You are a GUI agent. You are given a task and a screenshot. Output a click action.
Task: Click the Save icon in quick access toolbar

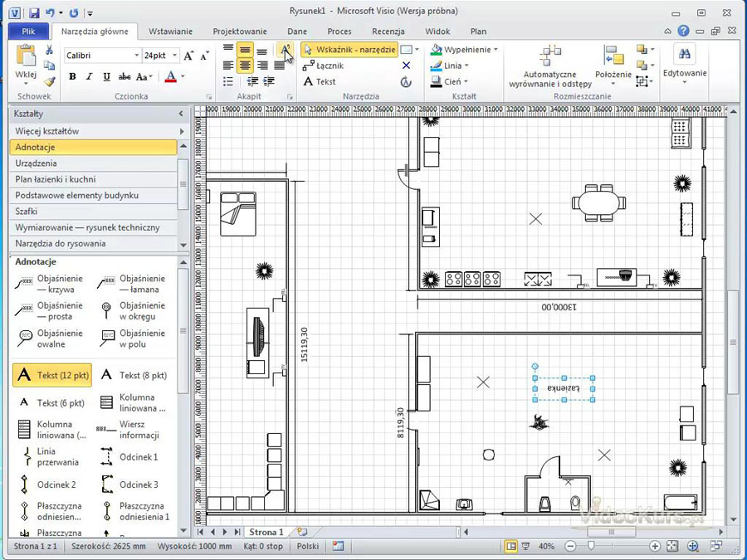[x=34, y=12]
